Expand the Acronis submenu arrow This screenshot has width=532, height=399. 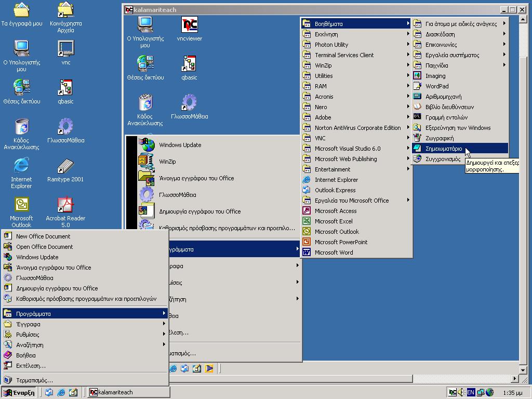click(x=408, y=96)
